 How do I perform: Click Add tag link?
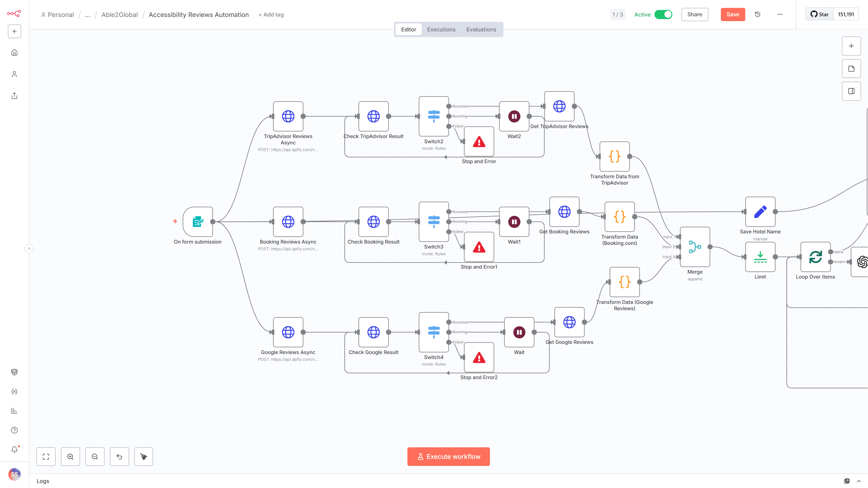pos(271,15)
